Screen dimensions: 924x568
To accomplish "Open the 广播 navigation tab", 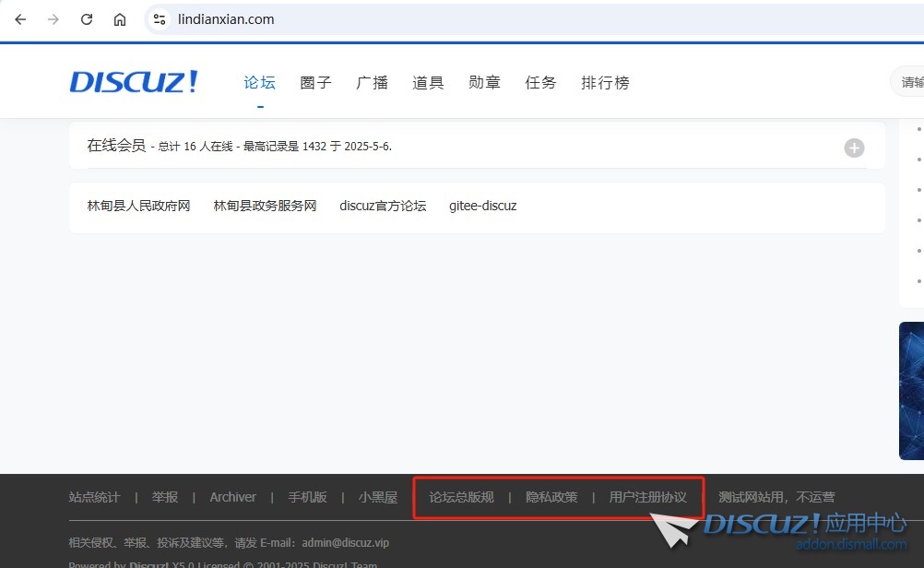I will click(372, 82).
